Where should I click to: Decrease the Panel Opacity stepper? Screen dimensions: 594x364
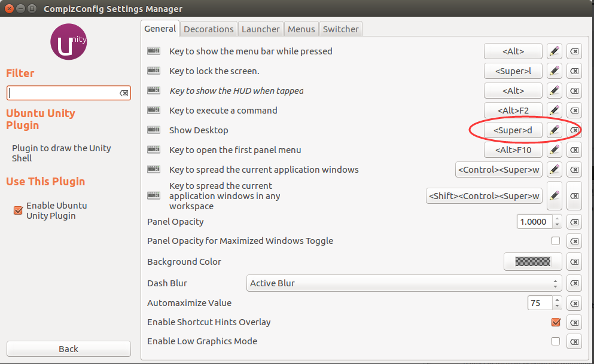(x=558, y=225)
